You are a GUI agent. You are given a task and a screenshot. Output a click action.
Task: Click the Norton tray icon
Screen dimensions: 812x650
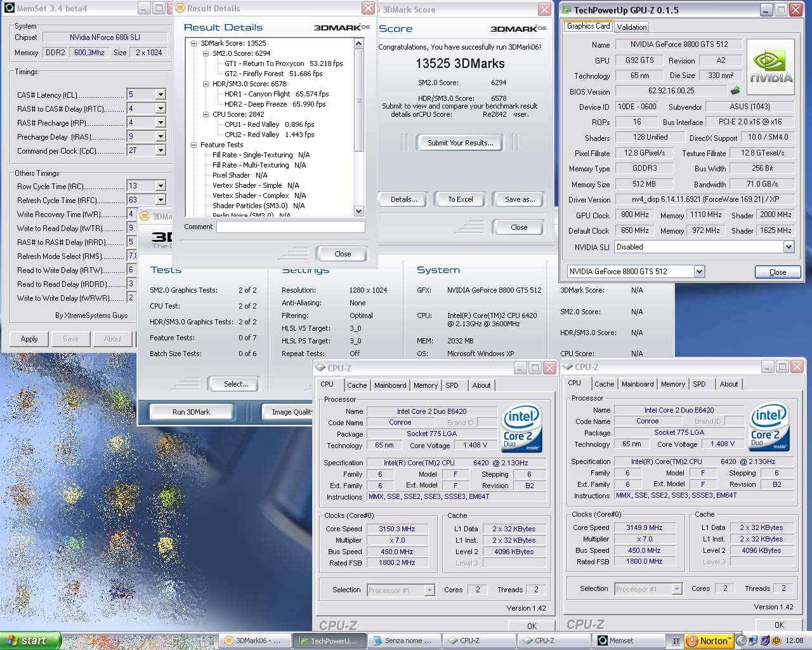click(x=708, y=640)
